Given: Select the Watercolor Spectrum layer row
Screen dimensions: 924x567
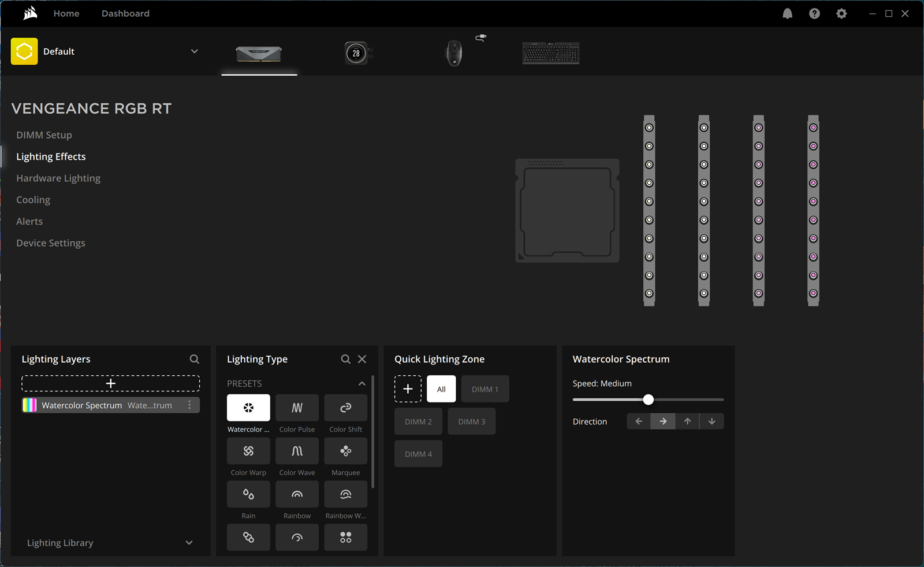Looking at the screenshot, I should (111, 405).
